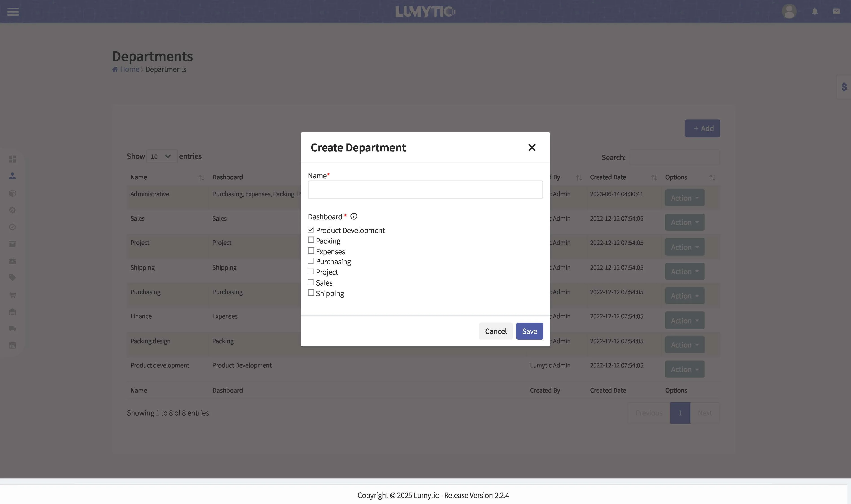Open the dollar sign side panel
This screenshot has height=504, width=851.
coord(844,87)
